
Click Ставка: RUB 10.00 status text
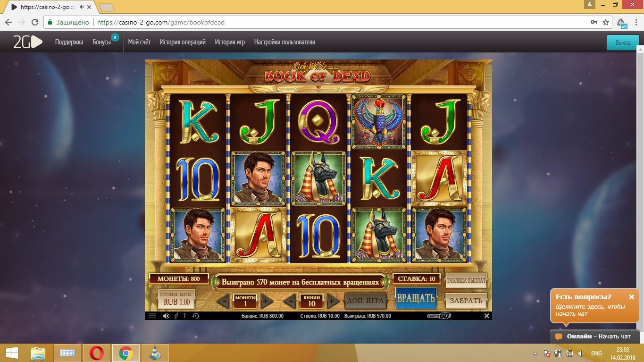pos(320,316)
